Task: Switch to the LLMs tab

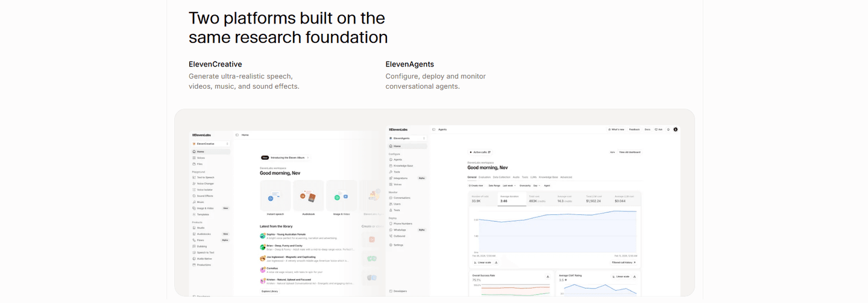Action: click(533, 177)
